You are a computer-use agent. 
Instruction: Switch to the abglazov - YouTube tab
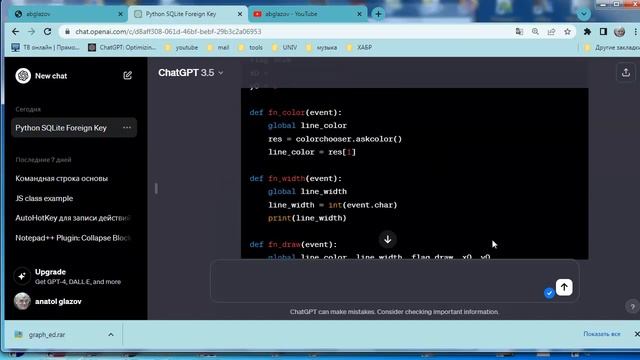[306, 14]
